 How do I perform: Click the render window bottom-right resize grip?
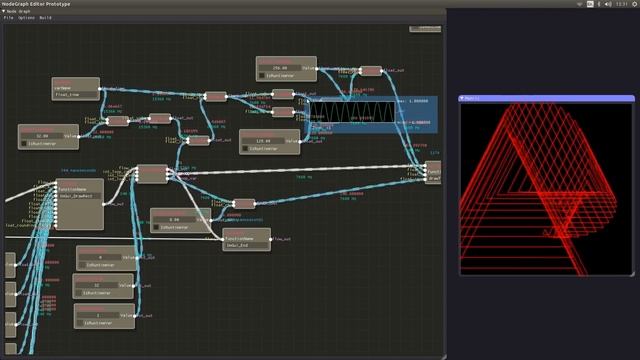[632, 274]
